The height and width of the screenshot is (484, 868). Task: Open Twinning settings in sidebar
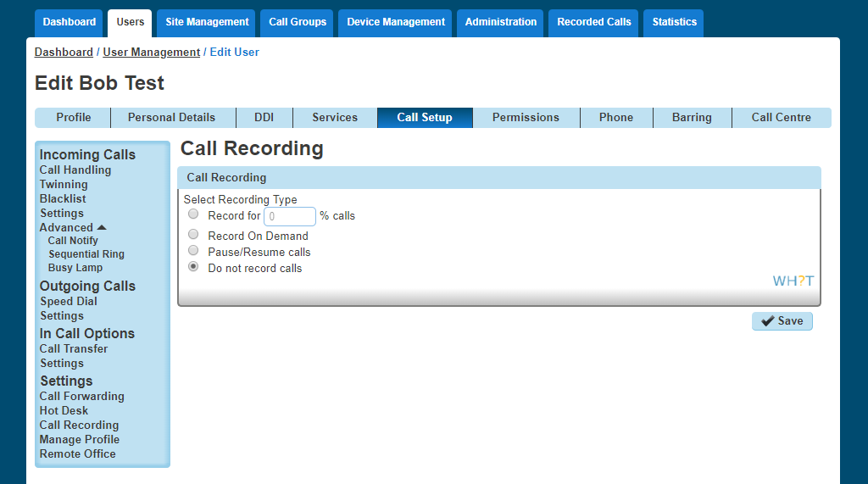point(64,185)
